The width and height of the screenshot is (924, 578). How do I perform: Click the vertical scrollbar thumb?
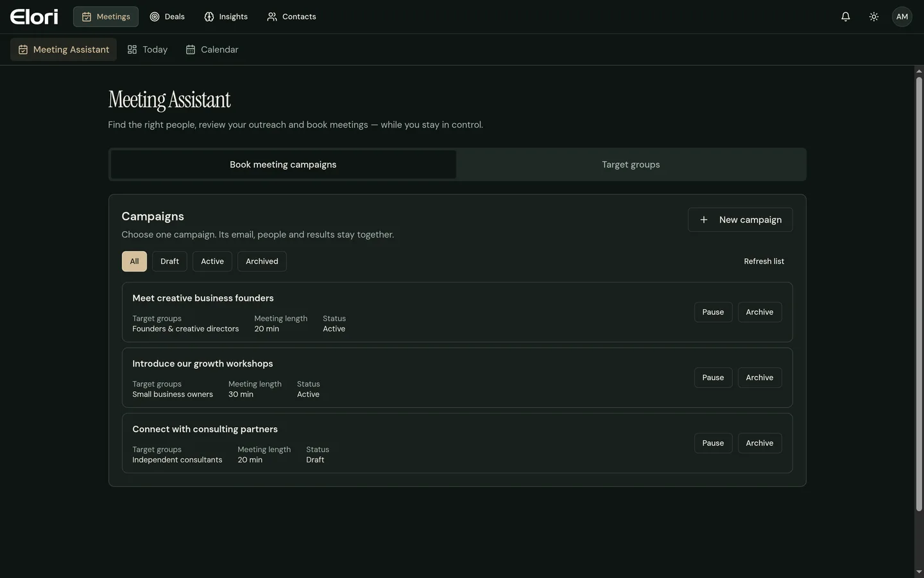pos(919,294)
